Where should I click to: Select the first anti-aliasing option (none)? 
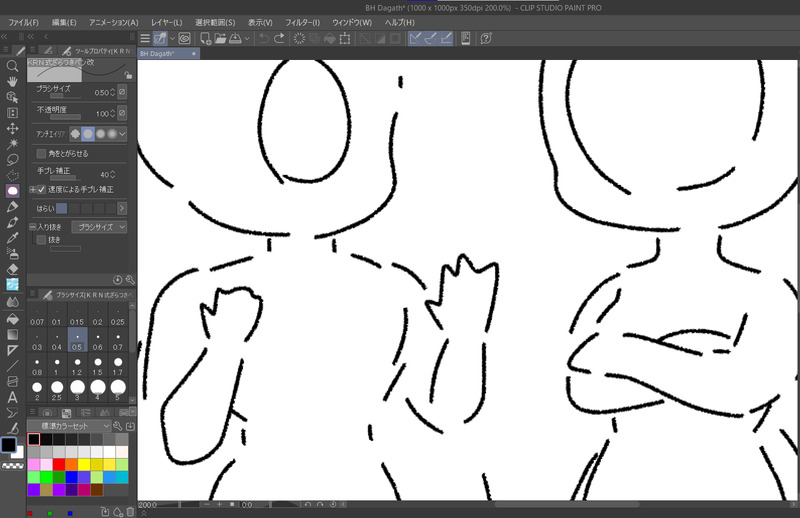click(76, 134)
